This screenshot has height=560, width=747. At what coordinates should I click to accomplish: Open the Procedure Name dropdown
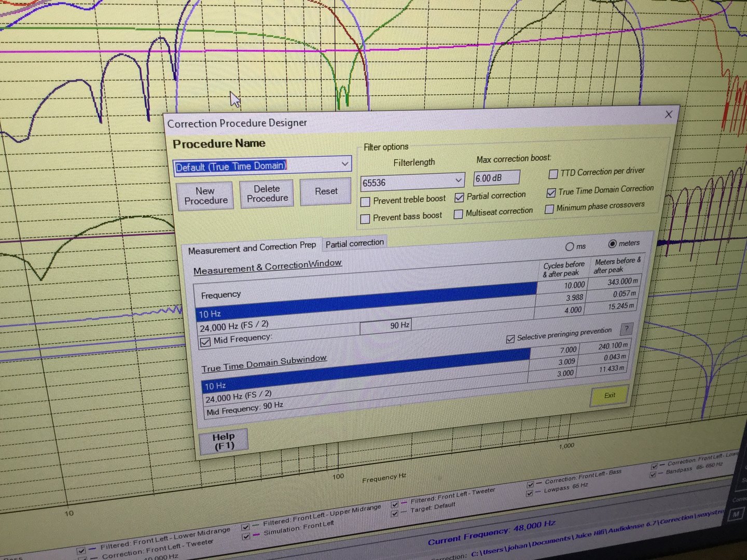pos(345,164)
